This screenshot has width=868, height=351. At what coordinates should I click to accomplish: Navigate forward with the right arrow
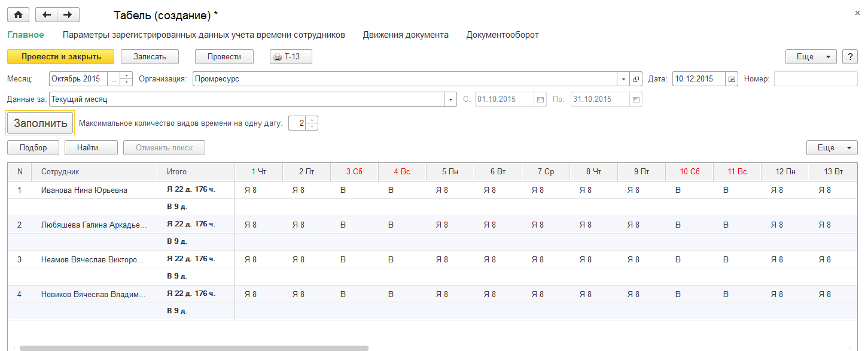pyautogui.click(x=68, y=15)
